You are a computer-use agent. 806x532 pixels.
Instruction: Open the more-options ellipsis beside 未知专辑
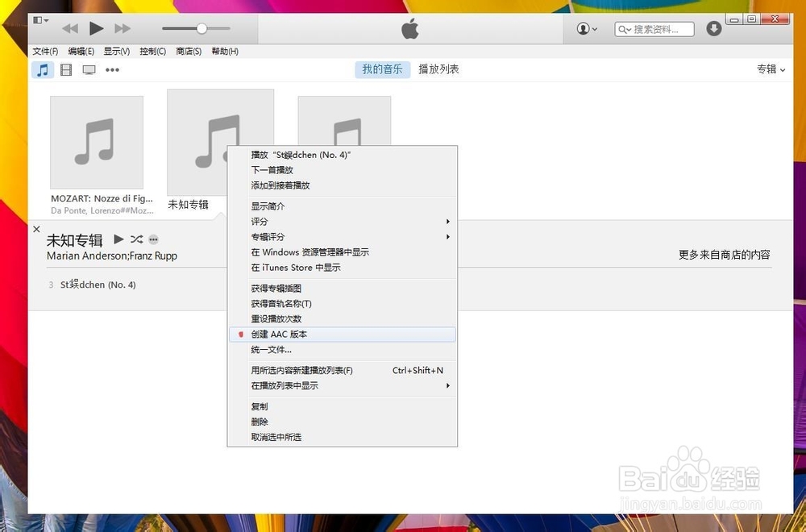(153, 239)
